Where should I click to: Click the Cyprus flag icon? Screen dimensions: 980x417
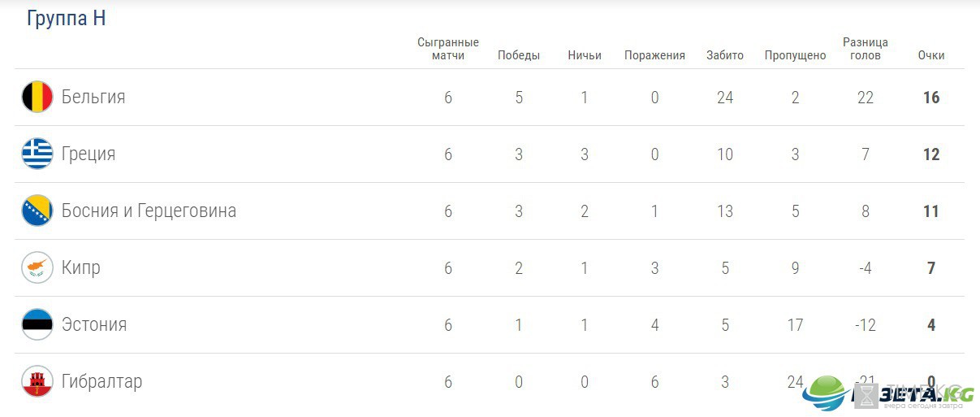coord(37,268)
